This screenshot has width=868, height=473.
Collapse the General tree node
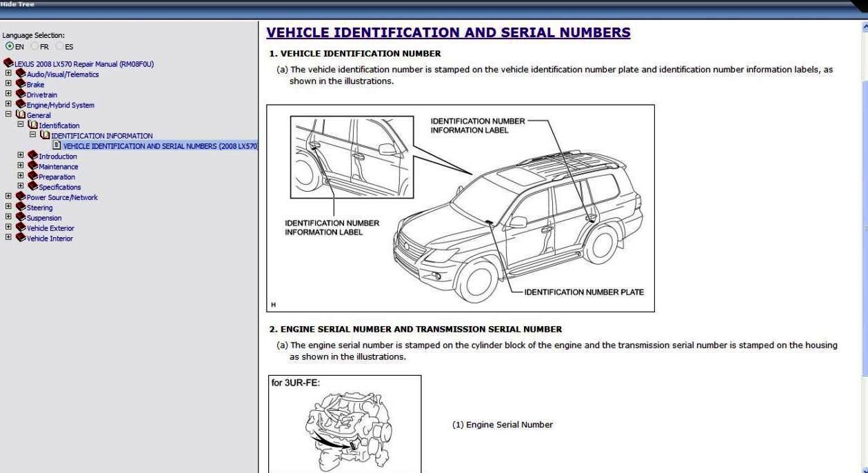(x=8, y=115)
